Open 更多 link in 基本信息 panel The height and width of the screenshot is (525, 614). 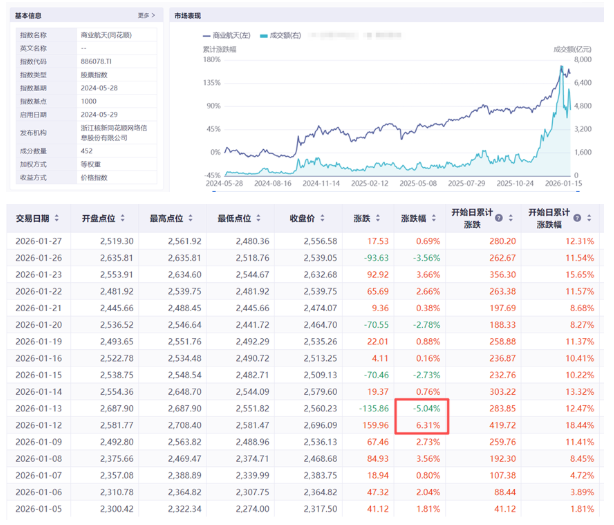[x=146, y=15]
